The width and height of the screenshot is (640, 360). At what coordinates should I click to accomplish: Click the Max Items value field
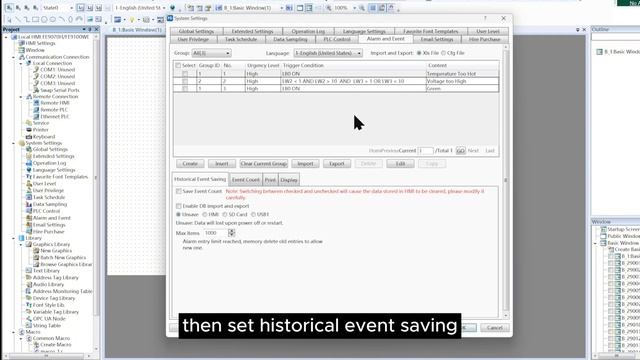[x=216, y=233]
